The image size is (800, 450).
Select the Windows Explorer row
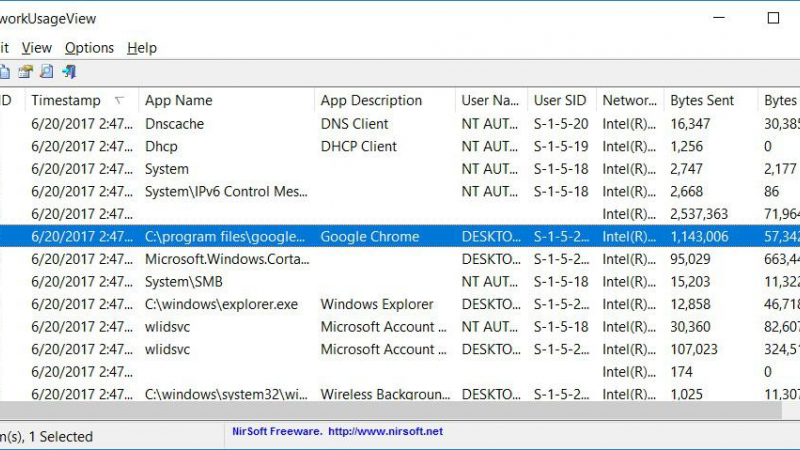[x=376, y=304]
